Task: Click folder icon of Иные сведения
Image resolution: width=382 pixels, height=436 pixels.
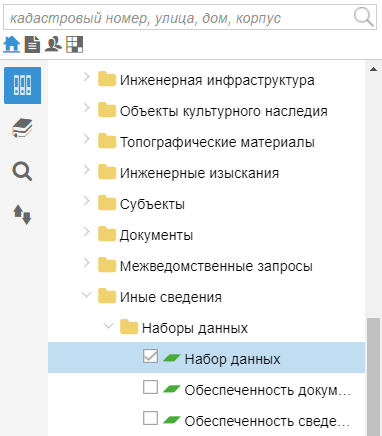Action: pyautogui.click(x=107, y=296)
